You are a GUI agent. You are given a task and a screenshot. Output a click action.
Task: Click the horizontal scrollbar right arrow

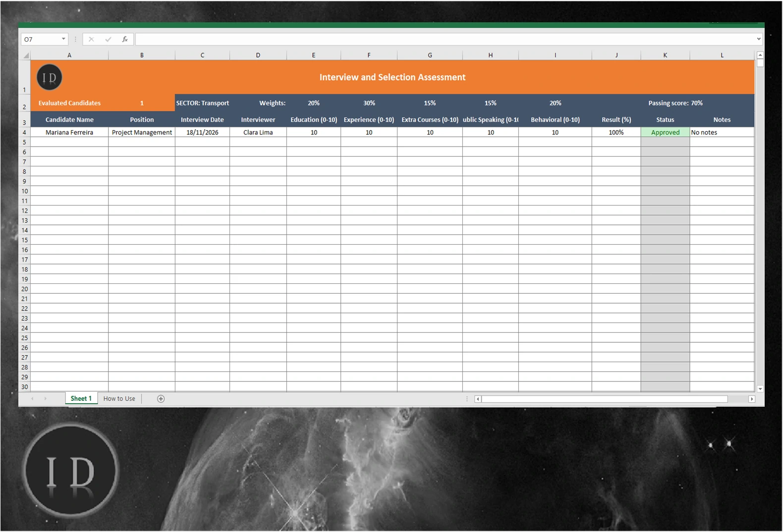point(752,399)
